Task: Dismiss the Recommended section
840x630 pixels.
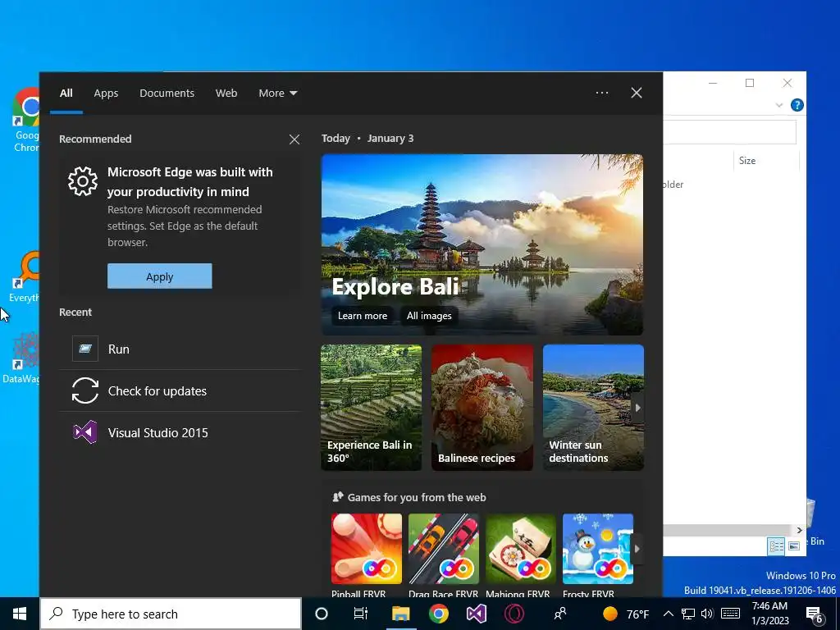Action: [x=294, y=139]
